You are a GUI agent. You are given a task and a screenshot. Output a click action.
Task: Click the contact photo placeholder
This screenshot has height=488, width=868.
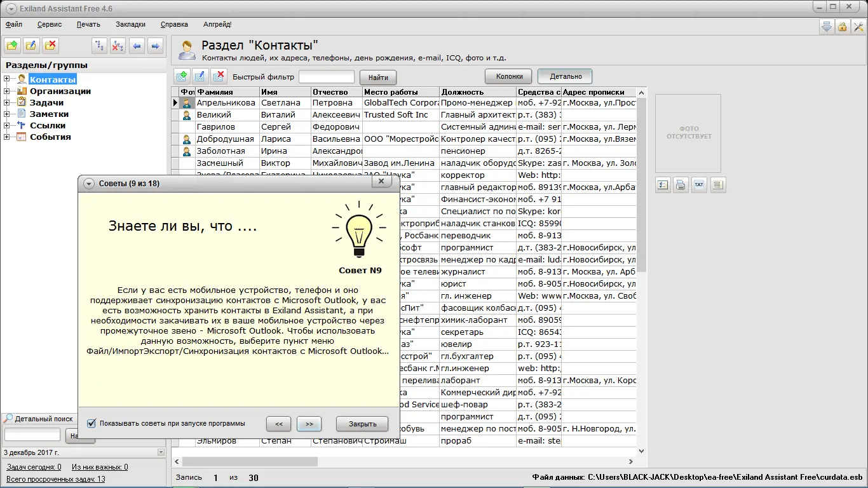(x=688, y=133)
